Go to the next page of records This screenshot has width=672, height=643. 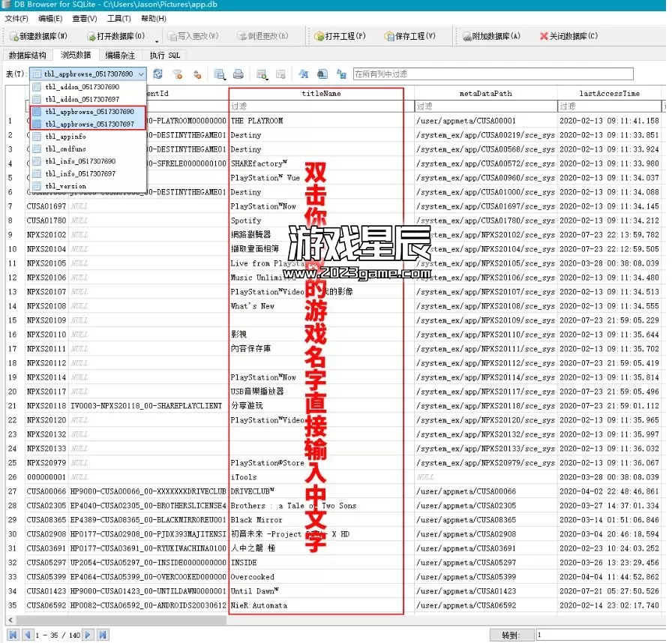(x=88, y=635)
